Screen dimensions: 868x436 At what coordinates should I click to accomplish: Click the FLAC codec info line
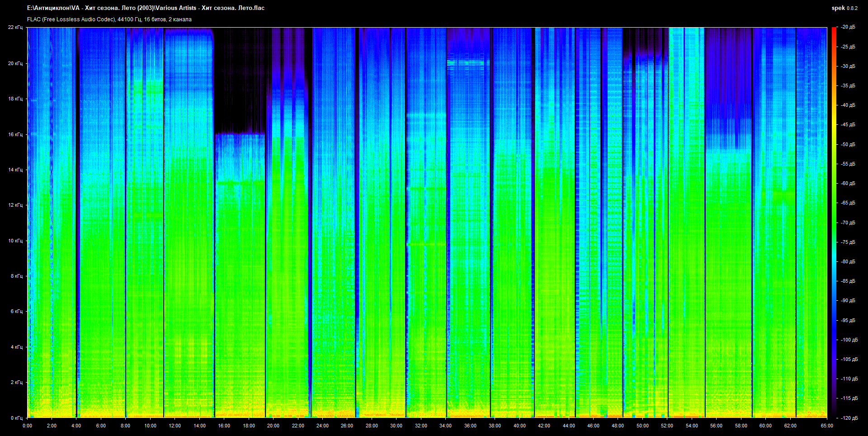[x=109, y=19]
